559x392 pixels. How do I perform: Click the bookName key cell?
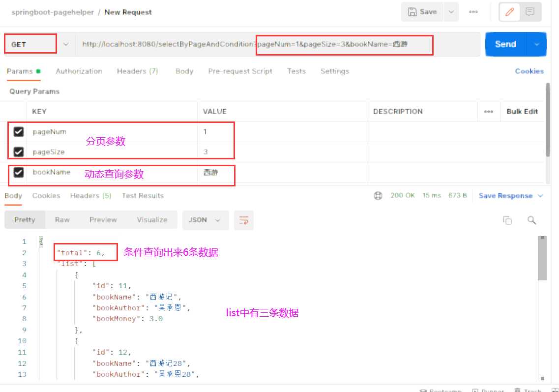coord(112,172)
